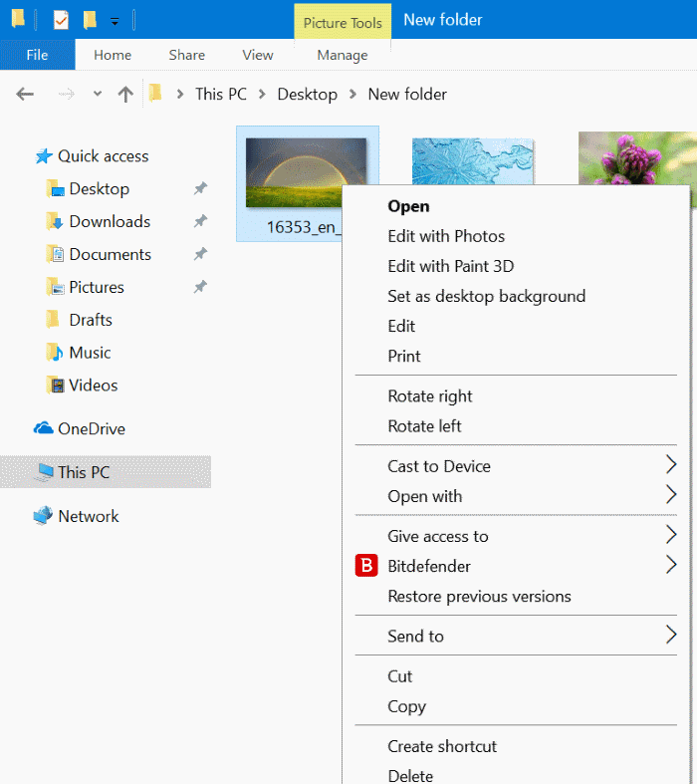Image resolution: width=697 pixels, height=784 pixels.
Task: Select the purple flower thumbnail
Action: tap(637, 158)
